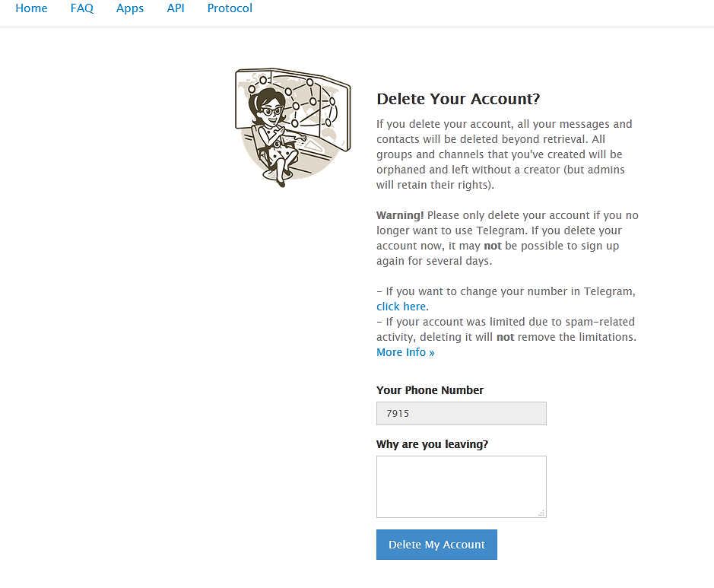
Task: Open the 'More Info »' link
Action: point(405,352)
